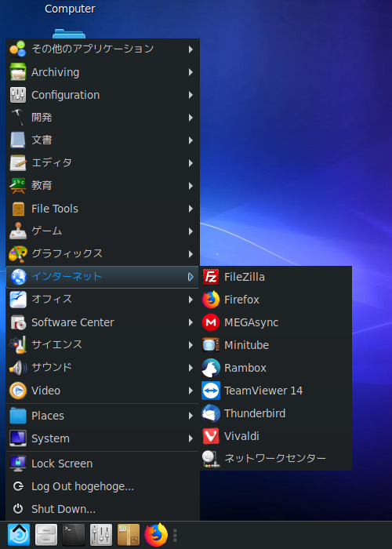392x549 pixels.
Task: Open ネットワークセンター entry
Action: tap(275, 458)
